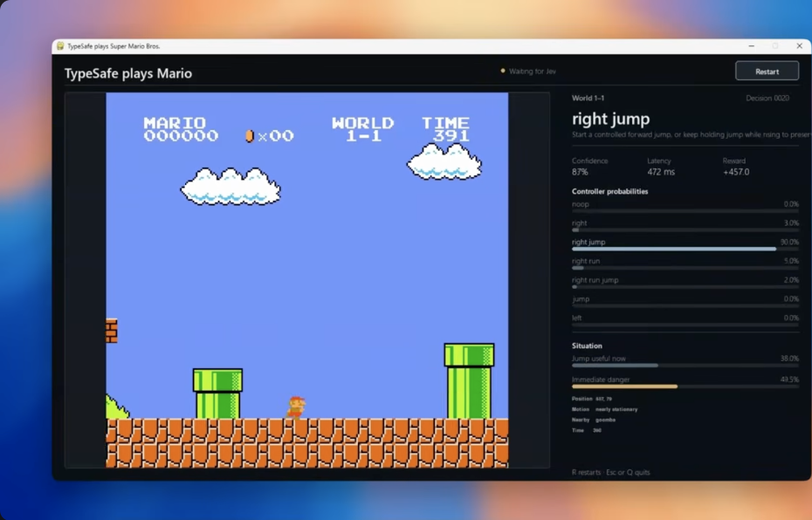Click the Restart button
The image size is (812, 520).
point(767,72)
